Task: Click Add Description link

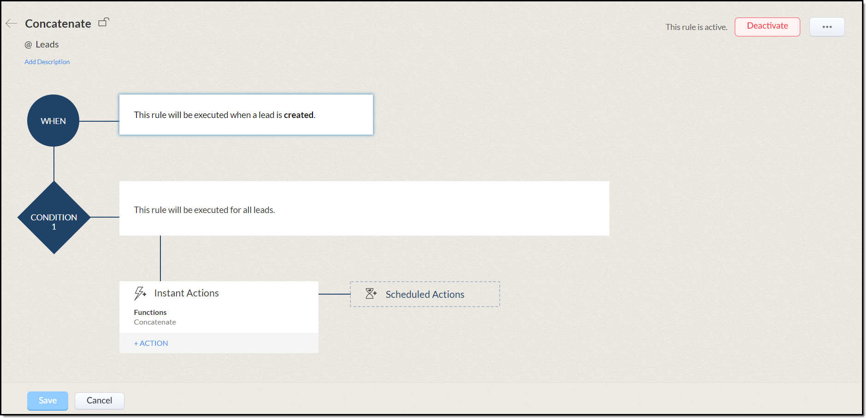Action: (x=47, y=62)
